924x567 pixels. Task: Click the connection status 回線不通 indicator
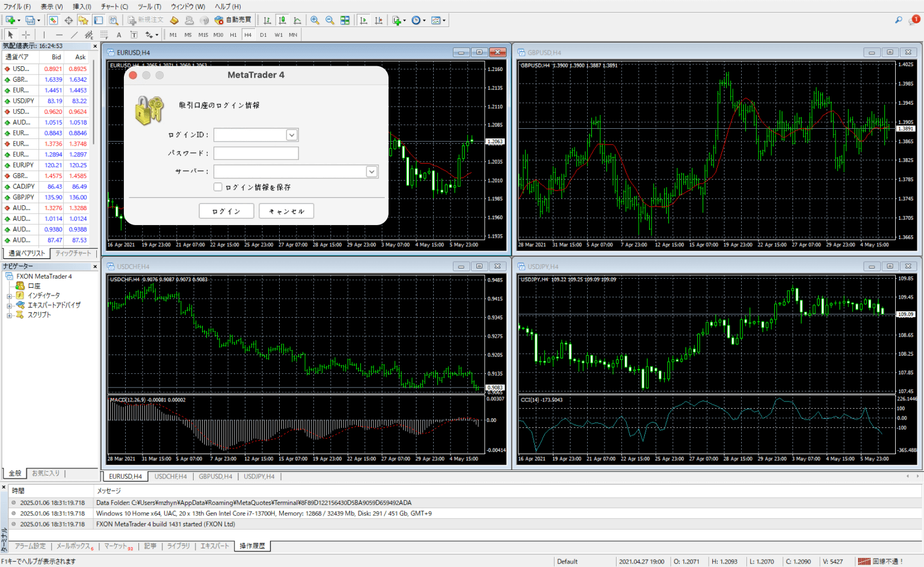(x=881, y=561)
